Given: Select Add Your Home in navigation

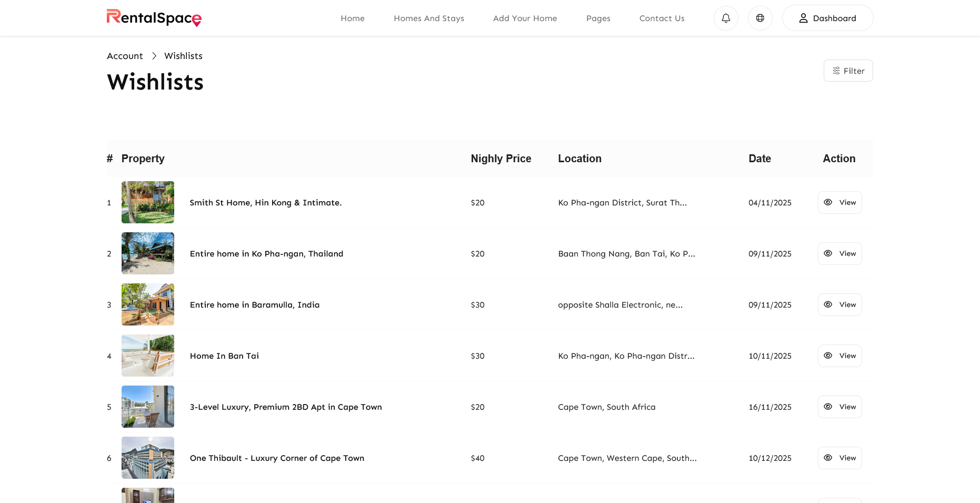Looking at the screenshot, I should (525, 18).
